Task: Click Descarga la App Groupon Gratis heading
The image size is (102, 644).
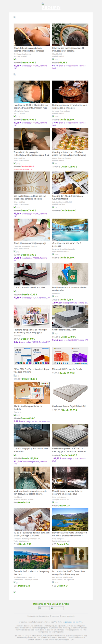Action: coord(51,604)
